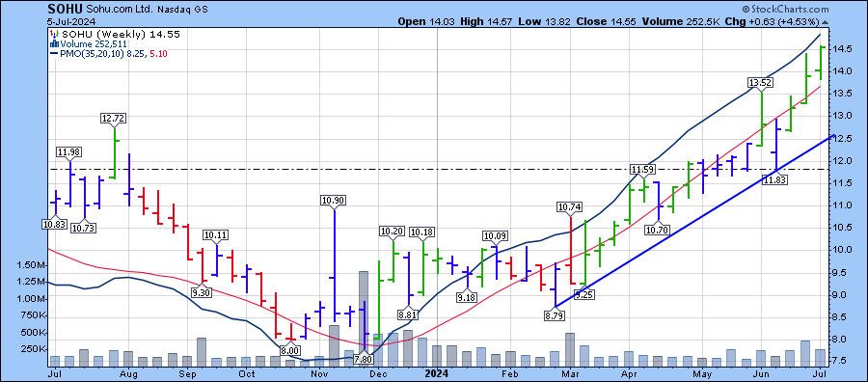
Task: Click the 13.0 tick on the price axis
Action: tap(842, 116)
